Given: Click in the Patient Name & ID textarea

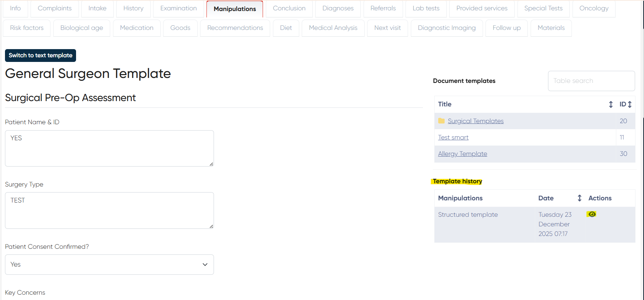Looking at the screenshot, I should [x=109, y=148].
